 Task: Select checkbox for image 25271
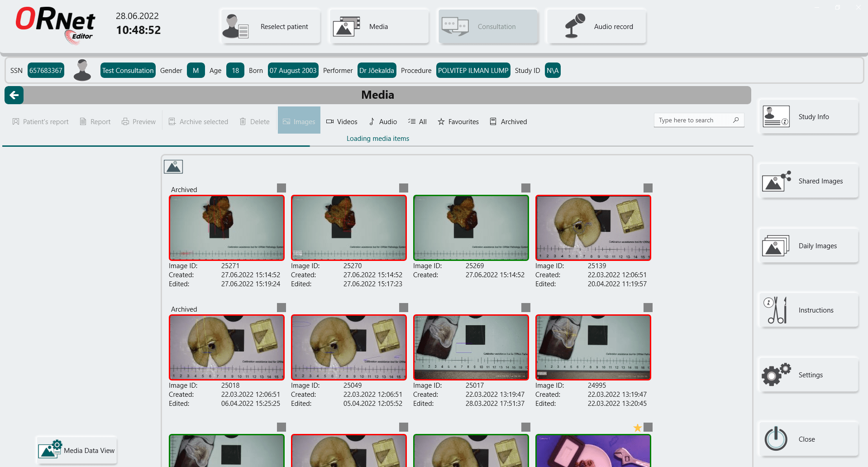281,188
